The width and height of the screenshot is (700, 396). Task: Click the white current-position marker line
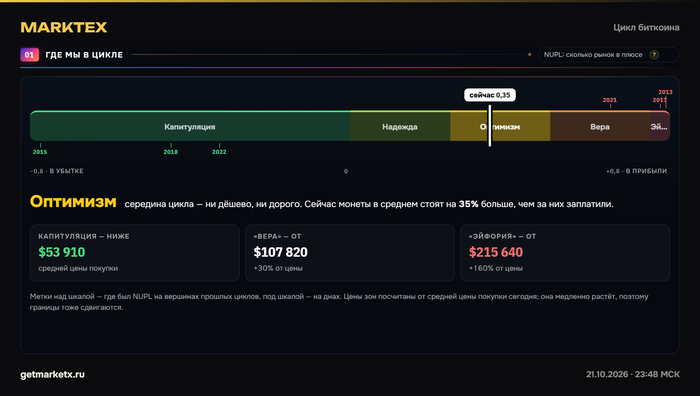tap(490, 125)
